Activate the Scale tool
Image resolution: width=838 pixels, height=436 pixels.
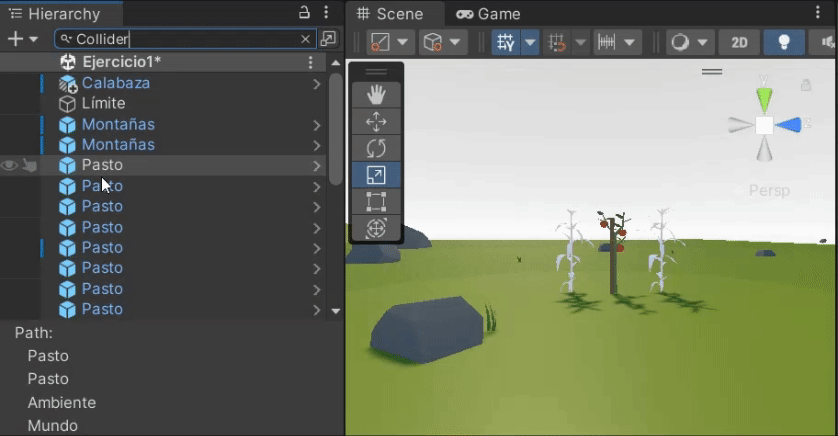[x=376, y=175]
